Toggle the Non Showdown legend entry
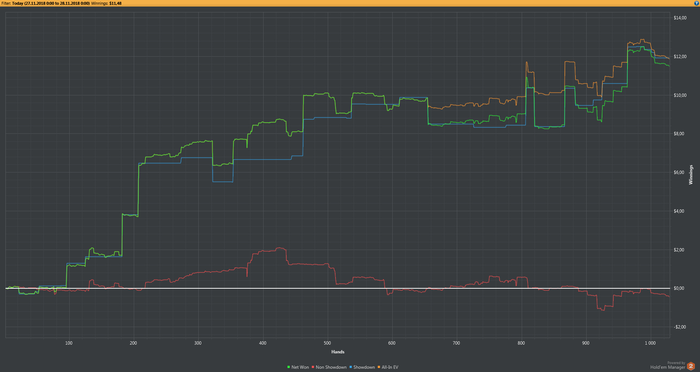The image size is (700, 372). tap(329, 367)
